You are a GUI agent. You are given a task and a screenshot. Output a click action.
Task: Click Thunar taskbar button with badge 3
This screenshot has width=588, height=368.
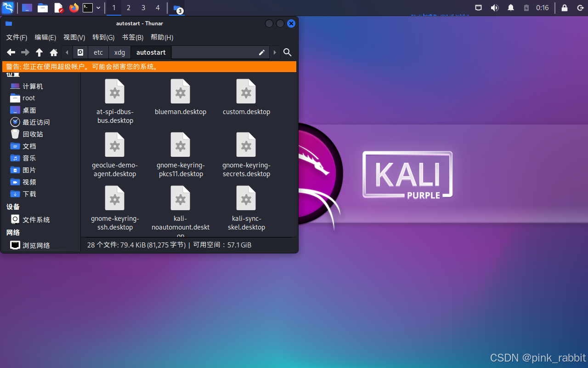177,8
